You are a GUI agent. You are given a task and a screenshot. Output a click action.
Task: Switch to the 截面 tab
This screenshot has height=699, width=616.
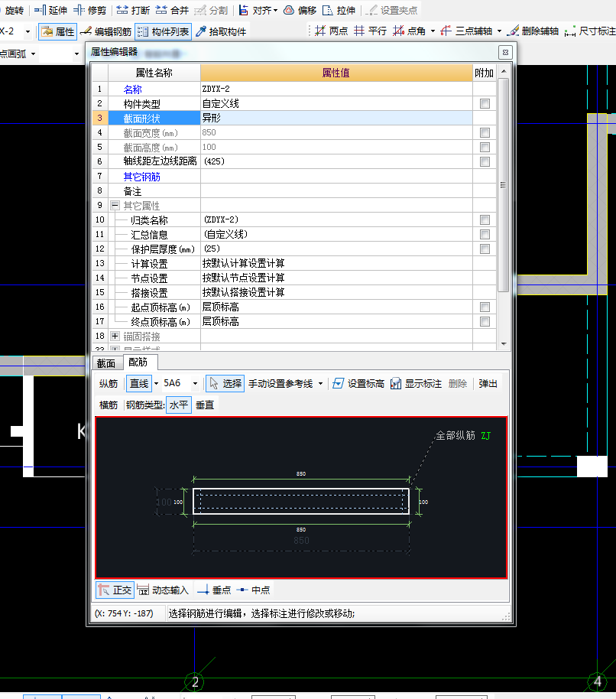point(106,363)
